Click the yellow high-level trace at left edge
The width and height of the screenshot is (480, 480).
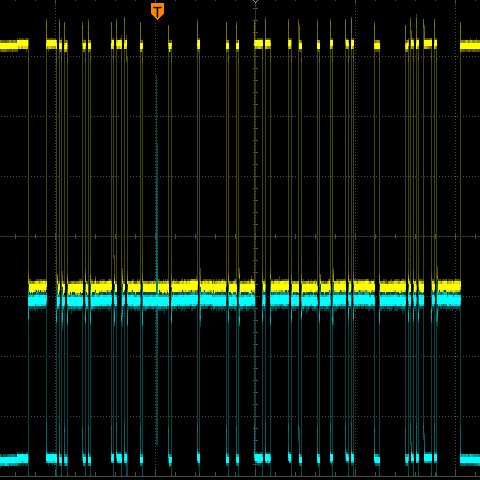pyautogui.click(x=14, y=45)
